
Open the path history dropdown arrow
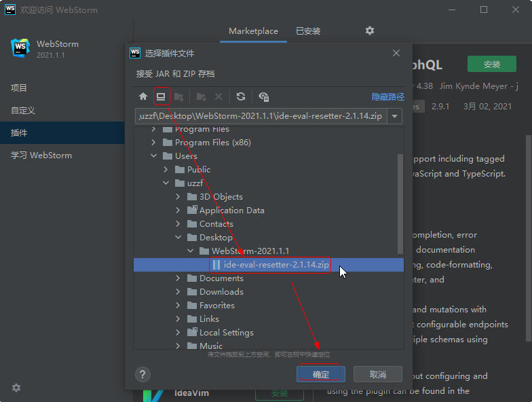pyautogui.click(x=394, y=116)
